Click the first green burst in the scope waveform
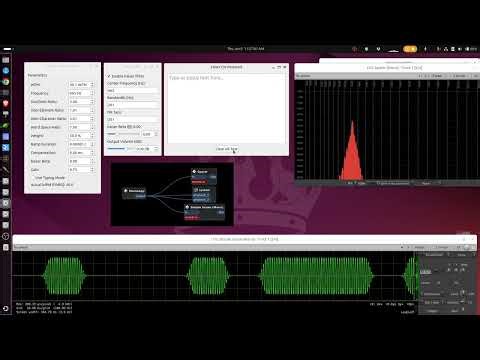This screenshot has height=360, width=480. tap(64, 276)
